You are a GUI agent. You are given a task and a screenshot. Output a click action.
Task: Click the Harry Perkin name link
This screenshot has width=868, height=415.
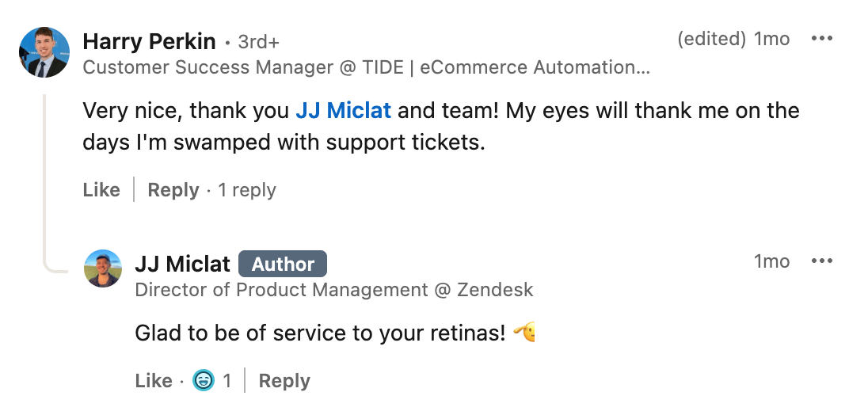(x=149, y=40)
